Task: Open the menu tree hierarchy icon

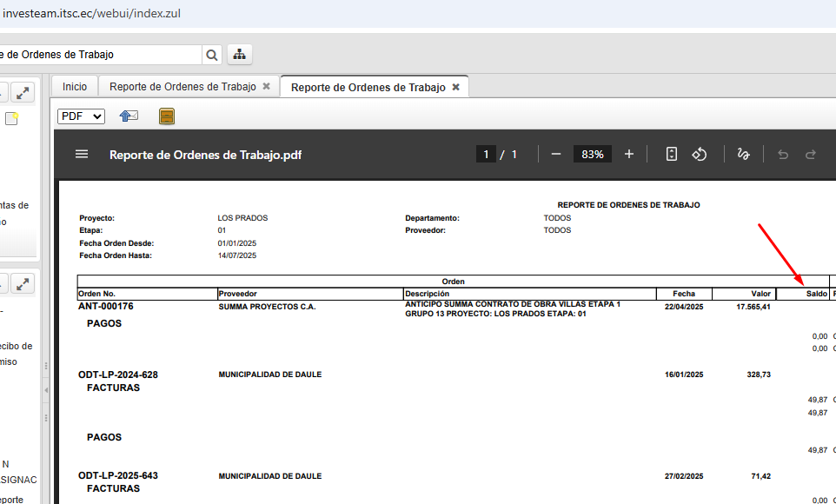Action: tap(240, 55)
